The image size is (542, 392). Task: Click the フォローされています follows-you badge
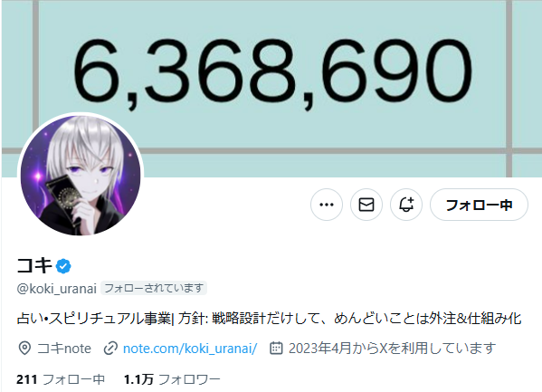tap(154, 288)
